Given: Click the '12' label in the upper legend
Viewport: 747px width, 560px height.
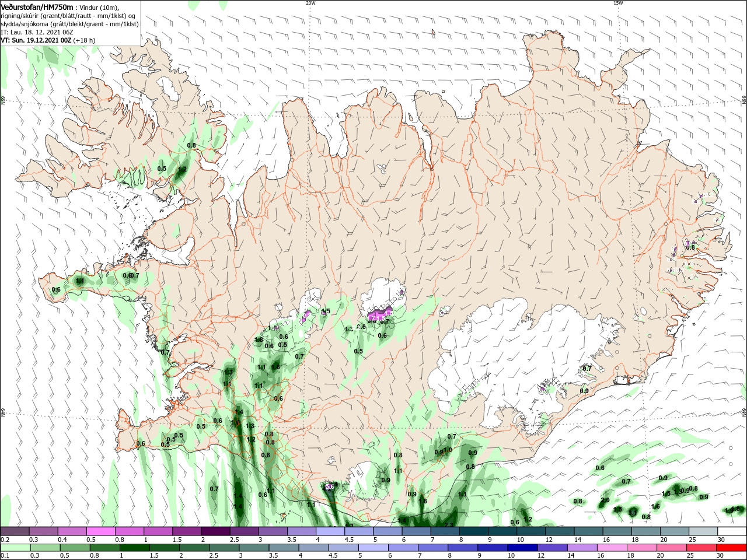Looking at the screenshot, I should click(x=549, y=540).
